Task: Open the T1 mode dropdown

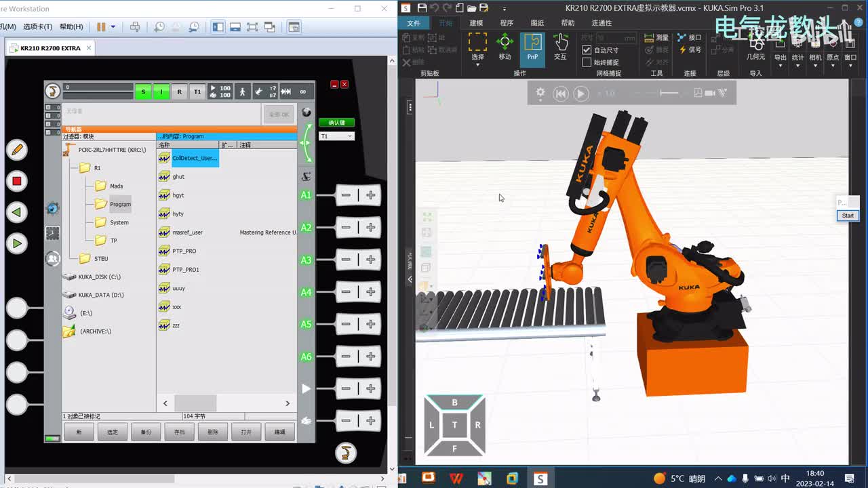Action: coord(337,136)
